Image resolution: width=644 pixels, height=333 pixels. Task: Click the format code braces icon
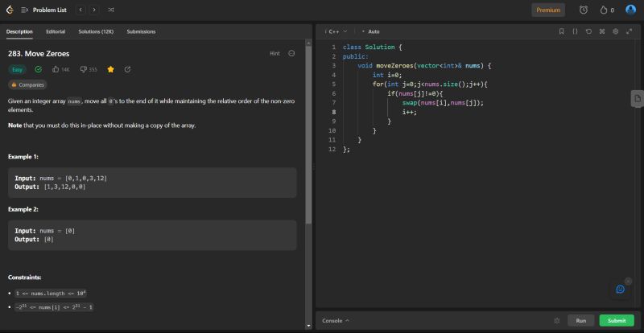575,31
